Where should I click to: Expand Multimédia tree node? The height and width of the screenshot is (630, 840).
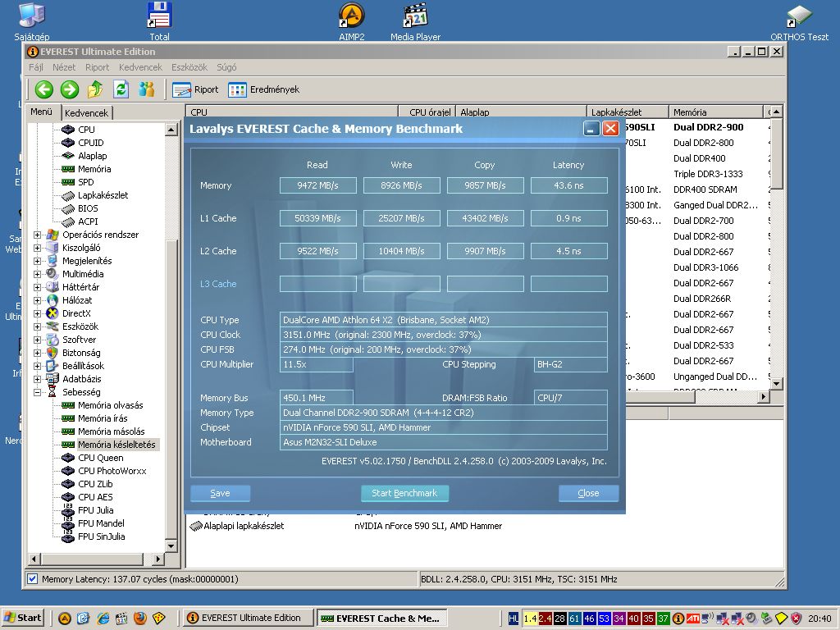[x=37, y=274]
